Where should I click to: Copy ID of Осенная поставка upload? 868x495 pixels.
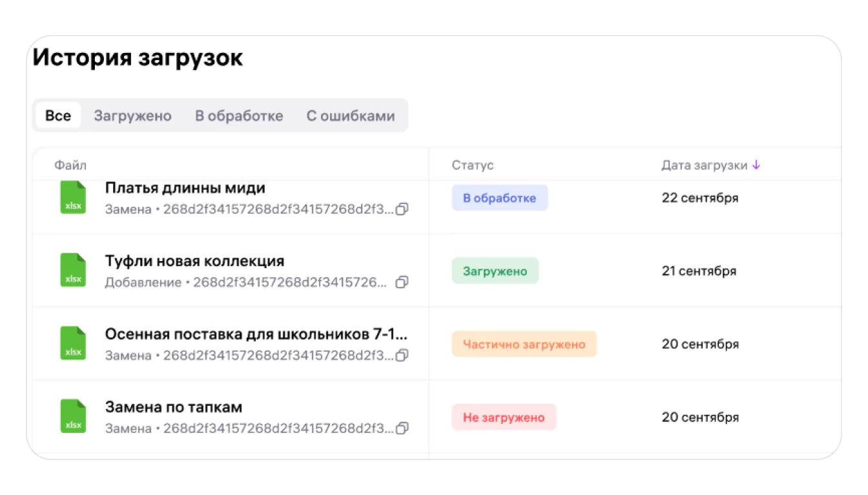coord(402,355)
